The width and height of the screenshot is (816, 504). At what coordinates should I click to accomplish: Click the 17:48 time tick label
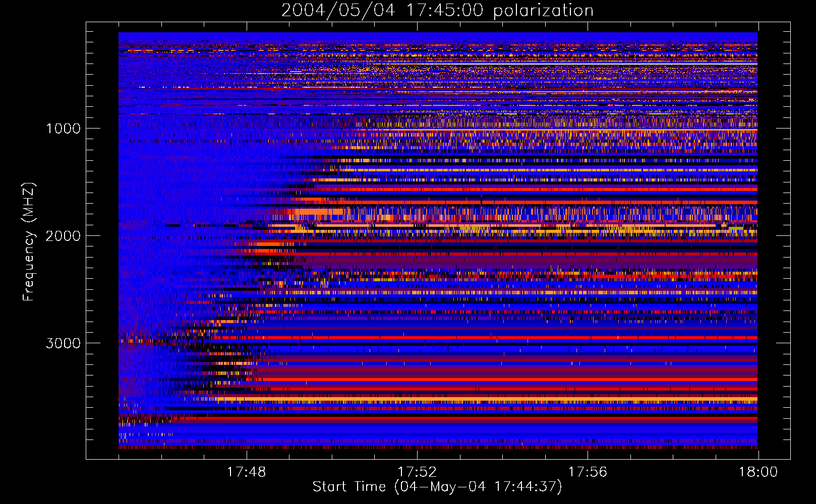point(246,472)
